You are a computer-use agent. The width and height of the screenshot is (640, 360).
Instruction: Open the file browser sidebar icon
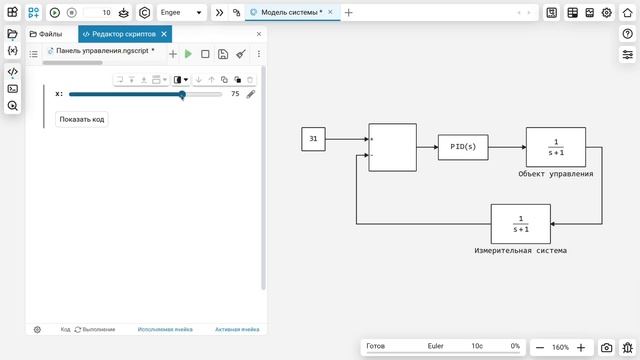tap(13, 34)
